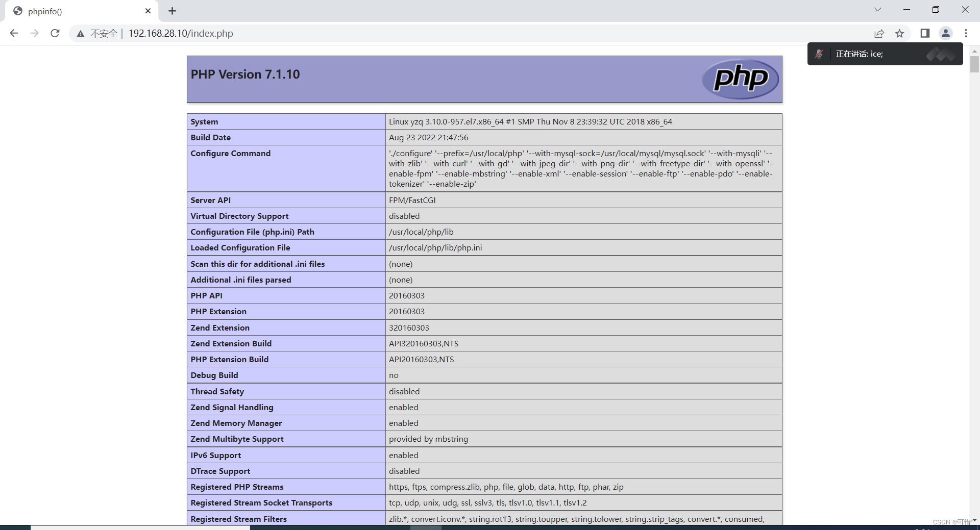Click the '/usr/local/php/lib' path value

(x=421, y=232)
